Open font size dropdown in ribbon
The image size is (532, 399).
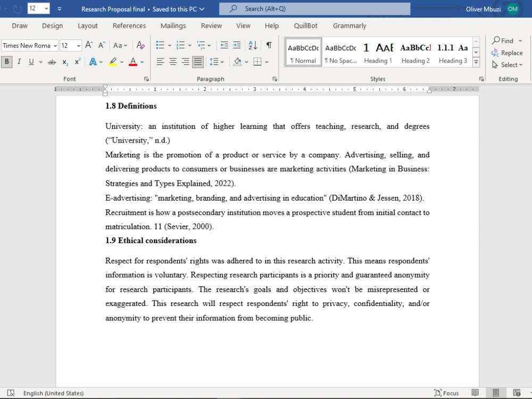coord(78,45)
